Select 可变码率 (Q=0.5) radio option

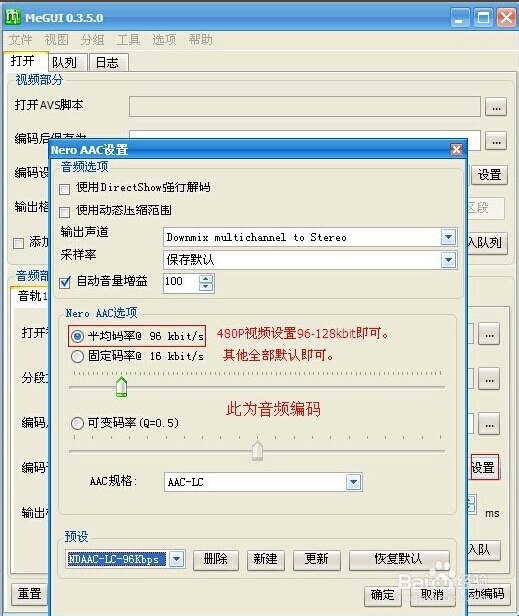77,423
